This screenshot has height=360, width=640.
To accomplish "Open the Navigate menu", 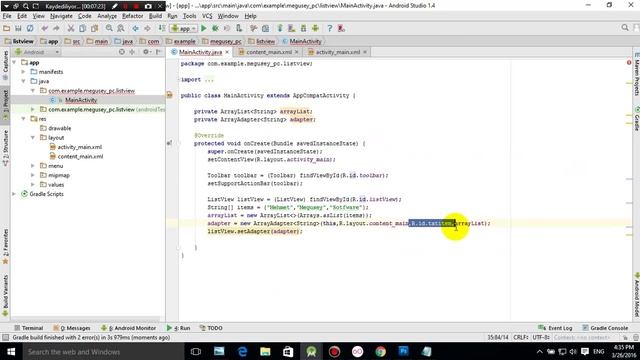I will pos(61,16).
